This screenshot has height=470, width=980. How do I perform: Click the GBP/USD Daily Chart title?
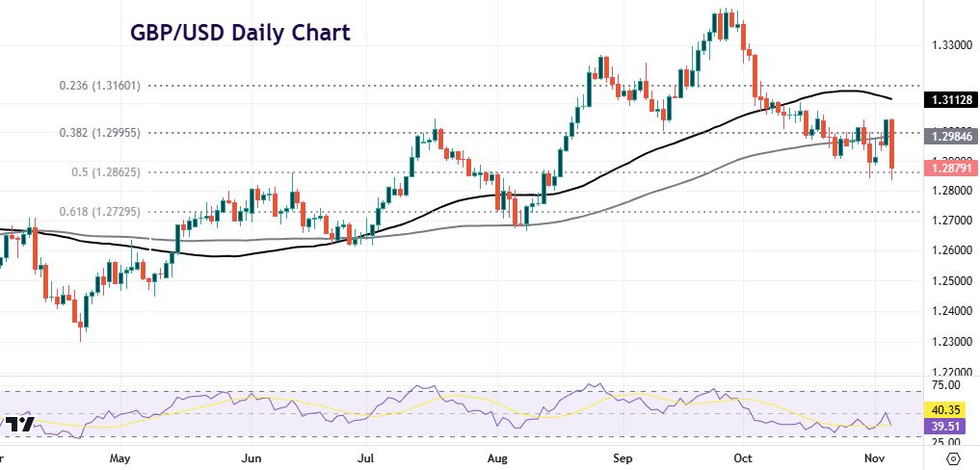pyautogui.click(x=240, y=33)
